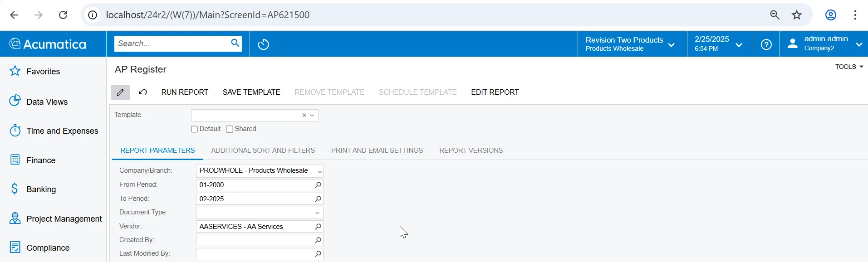
Task: Clear the Template field with X
Action: pos(304,115)
